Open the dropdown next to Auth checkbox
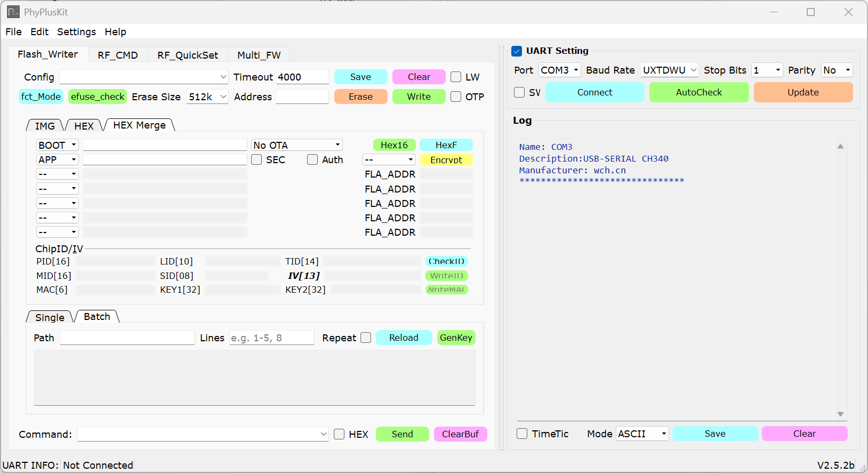The image size is (868, 473). [x=389, y=159]
